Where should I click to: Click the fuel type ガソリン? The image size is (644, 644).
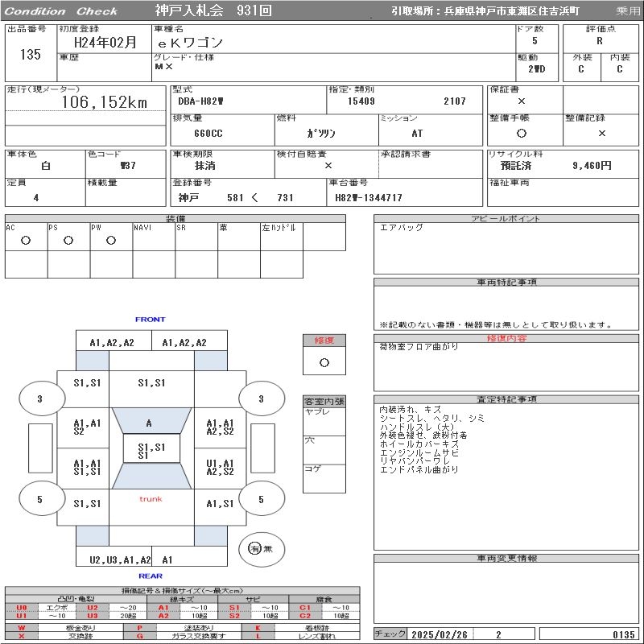tap(321, 133)
